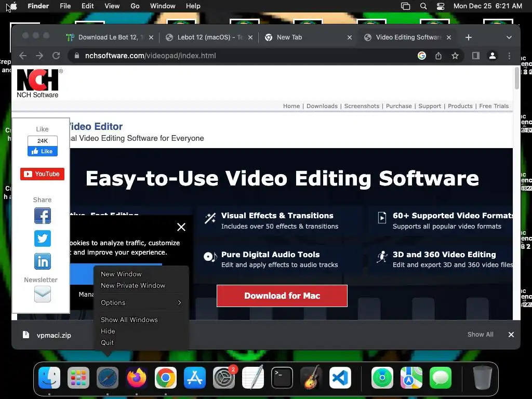Open Maps from the Dock
The width and height of the screenshot is (532, 399).
(411, 378)
